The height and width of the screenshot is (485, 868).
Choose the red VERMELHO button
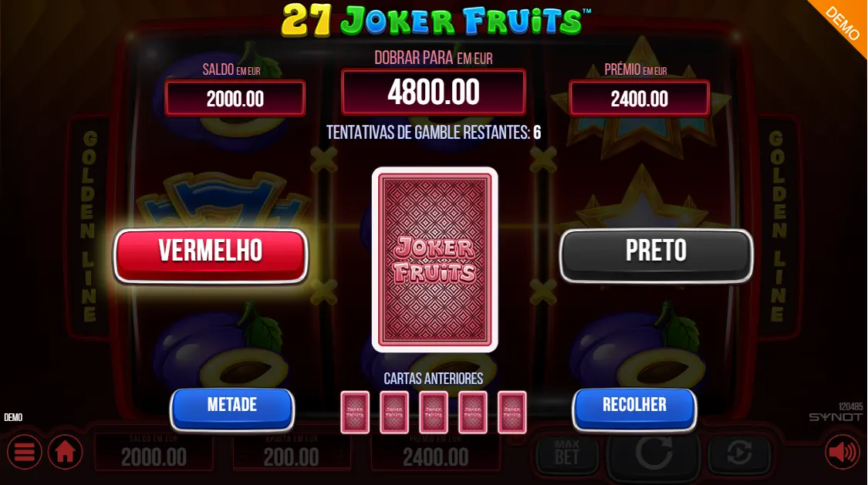[x=211, y=255]
